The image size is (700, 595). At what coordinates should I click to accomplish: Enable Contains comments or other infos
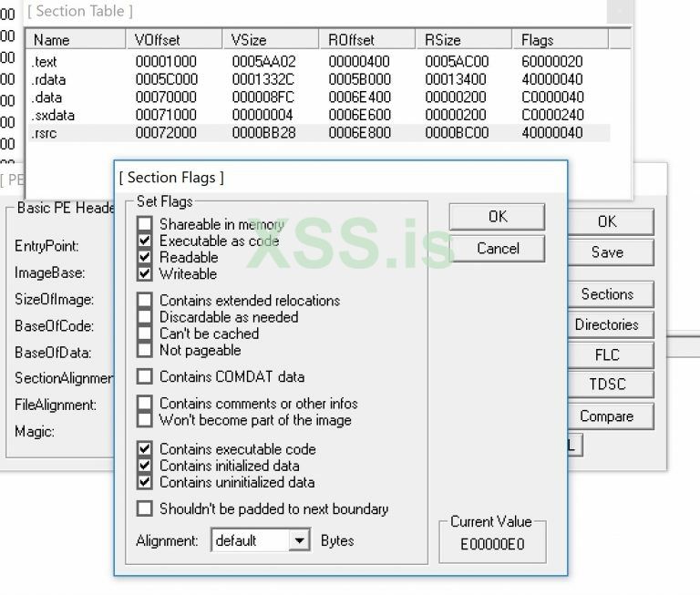point(145,403)
